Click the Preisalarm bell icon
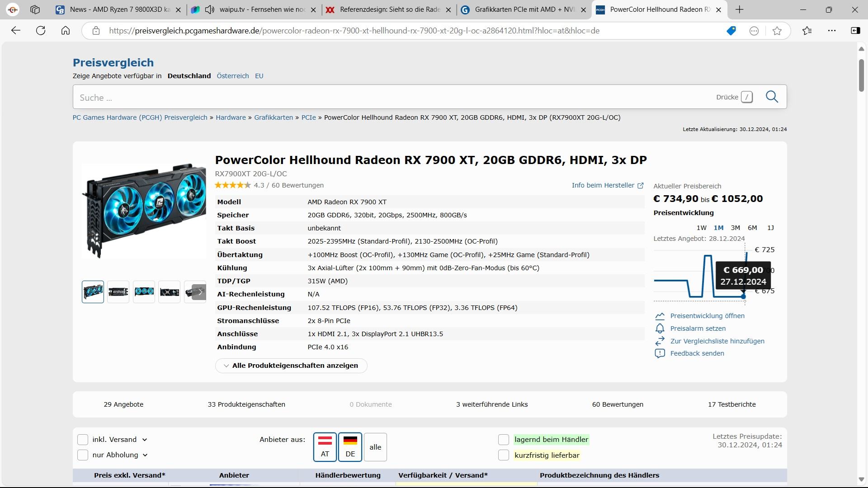This screenshot has width=868, height=488. pos(660,328)
